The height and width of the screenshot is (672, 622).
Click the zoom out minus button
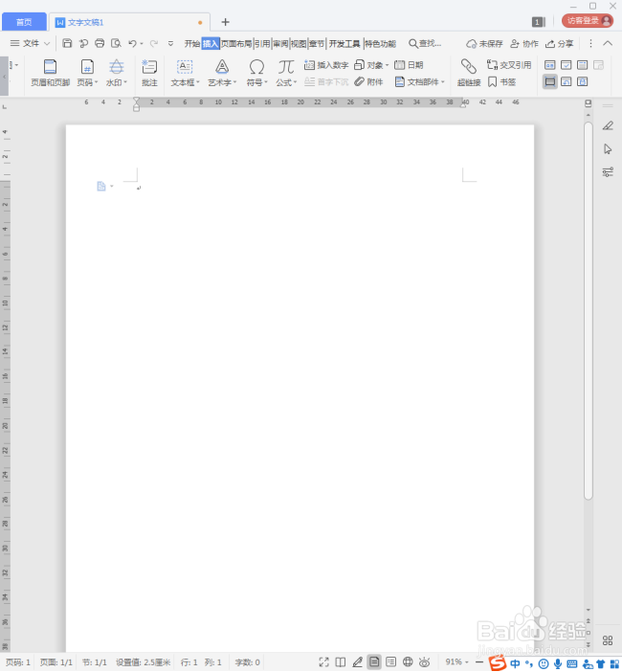pyautogui.click(x=479, y=662)
